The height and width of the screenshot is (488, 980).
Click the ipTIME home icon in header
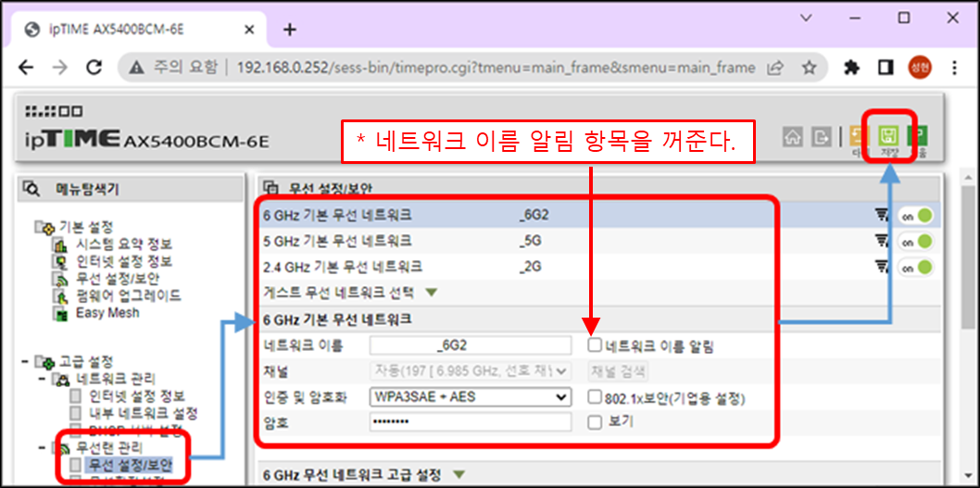[793, 137]
